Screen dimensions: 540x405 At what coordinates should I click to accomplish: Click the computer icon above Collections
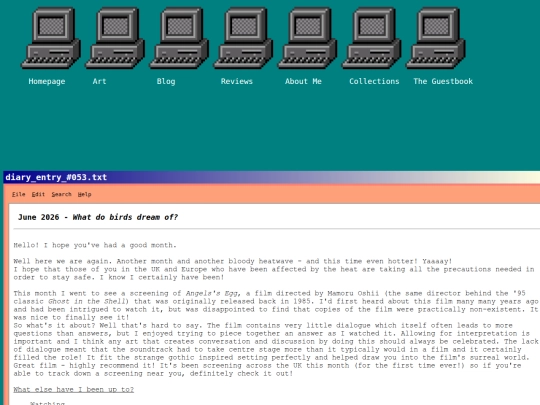(x=372, y=38)
